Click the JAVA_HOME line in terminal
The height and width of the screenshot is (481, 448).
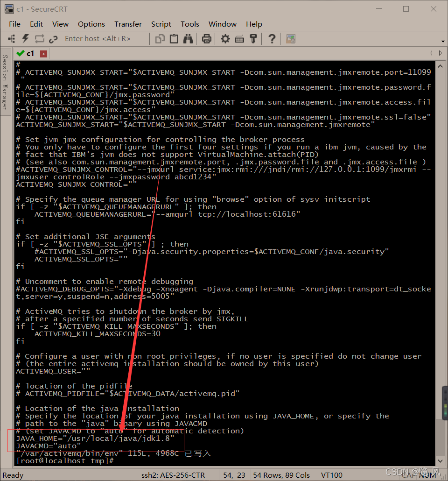(95, 439)
